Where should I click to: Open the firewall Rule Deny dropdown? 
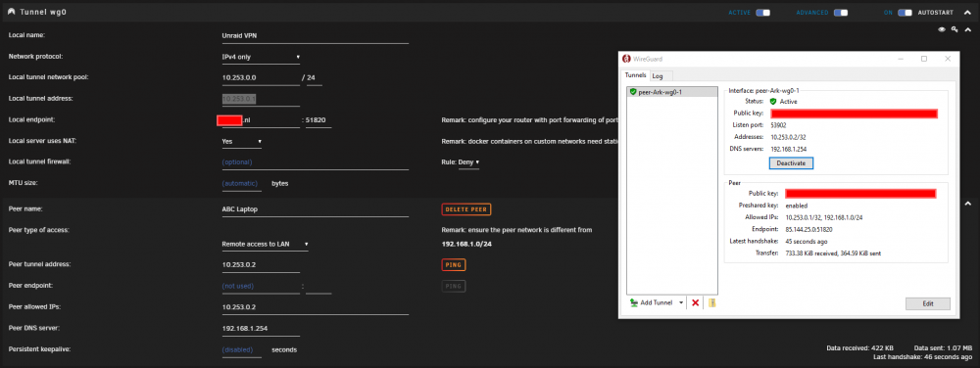(x=468, y=162)
